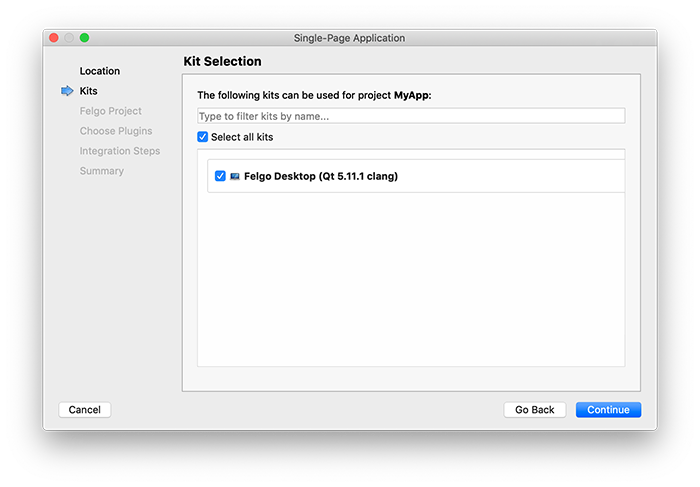Image resolution: width=700 pixels, height=487 pixels.
Task: Select the Felgo Project step
Action: click(x=110, y=111)
